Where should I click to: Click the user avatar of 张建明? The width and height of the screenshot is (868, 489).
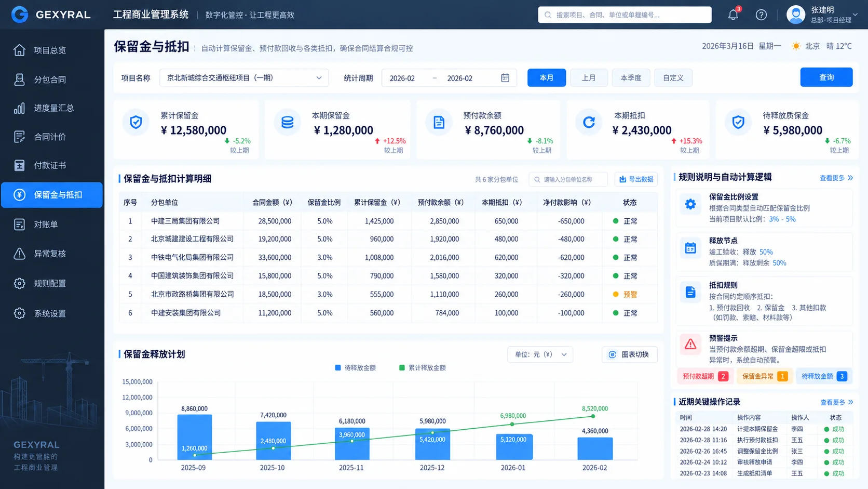coord(796,15)
